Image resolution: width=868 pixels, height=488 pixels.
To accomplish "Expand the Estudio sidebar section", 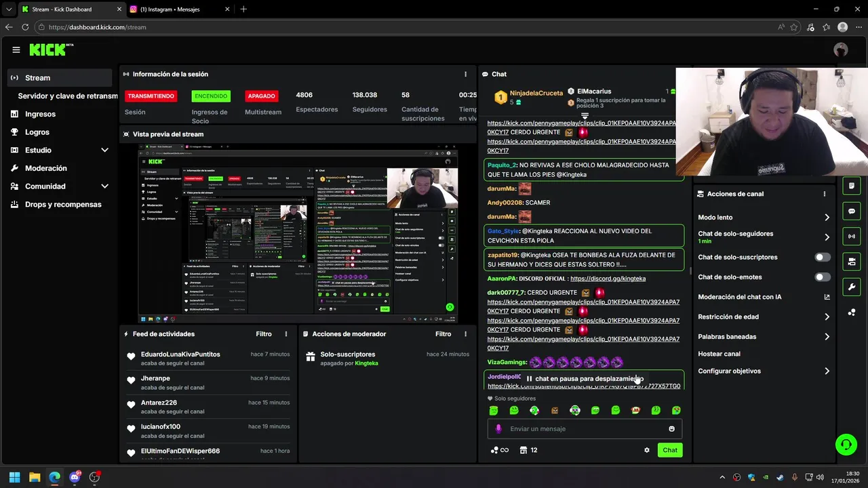I will tap(104, 150).
